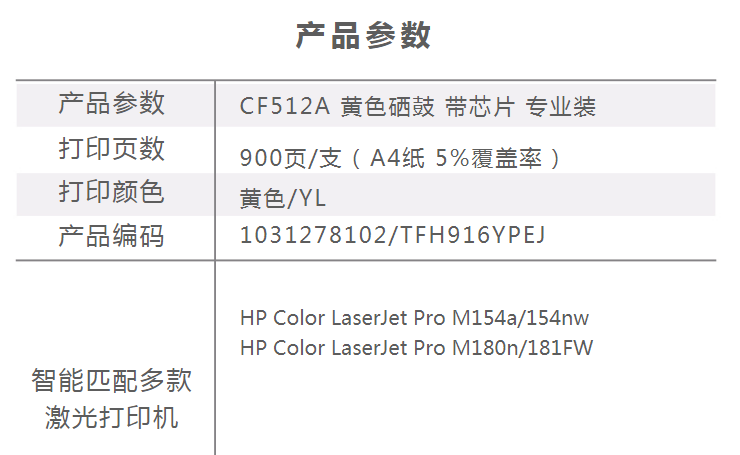740x455 pixels.
Task: Click HP Color LaserJet Pro M180n/181FW line
Action: click(x=416, y=348)
